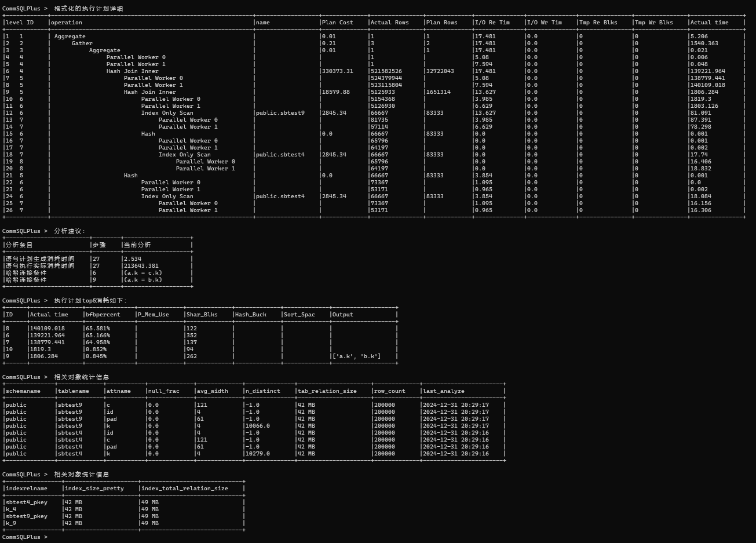Click the 'k_4' index name
This screenshot has height=543, width=756.
pyautogui.click(x=11, y=509)
